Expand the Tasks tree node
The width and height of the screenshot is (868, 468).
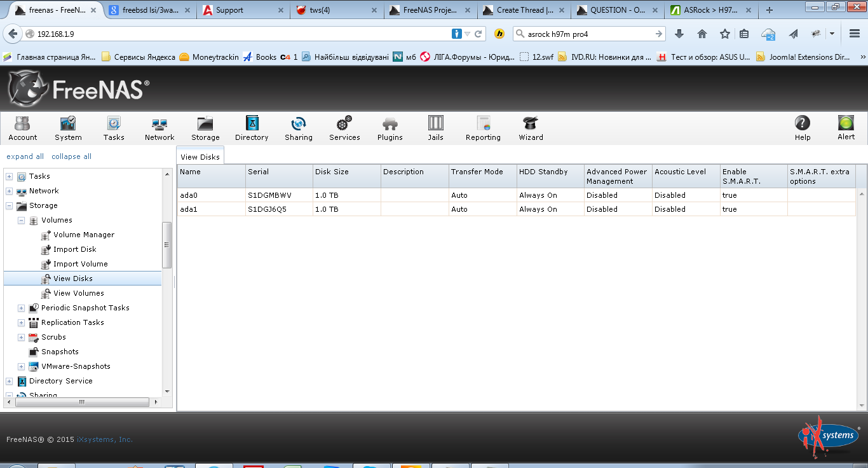pos(9,176)
